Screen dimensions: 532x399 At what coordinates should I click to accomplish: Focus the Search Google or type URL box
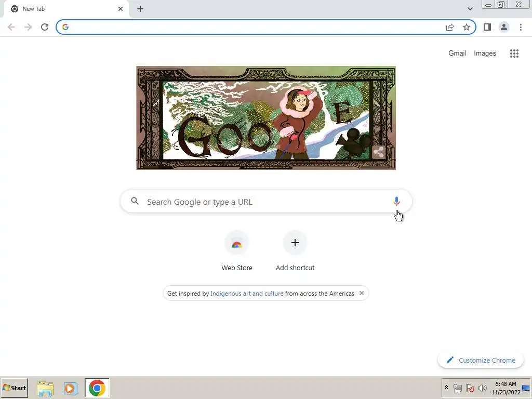(266, 202)
